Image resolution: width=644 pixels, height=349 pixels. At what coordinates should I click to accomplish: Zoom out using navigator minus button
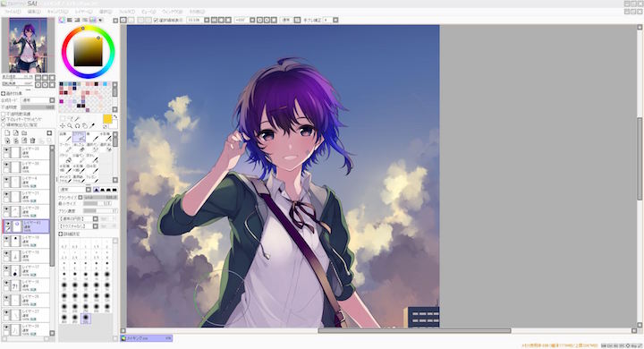[x=38, y=77]
